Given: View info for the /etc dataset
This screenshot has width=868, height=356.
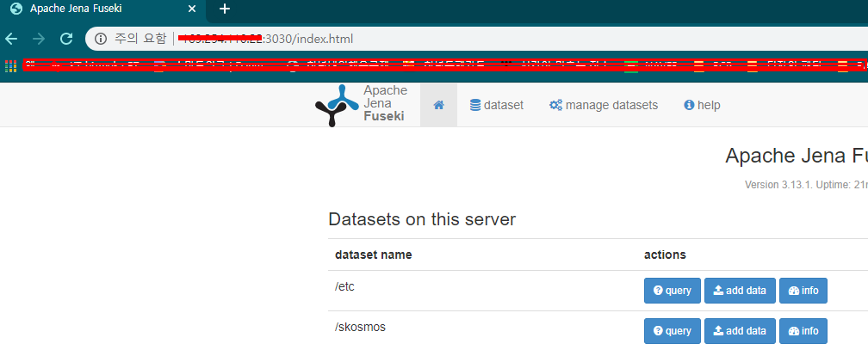Looking at the screenshot, I should [x=803, y=291].
